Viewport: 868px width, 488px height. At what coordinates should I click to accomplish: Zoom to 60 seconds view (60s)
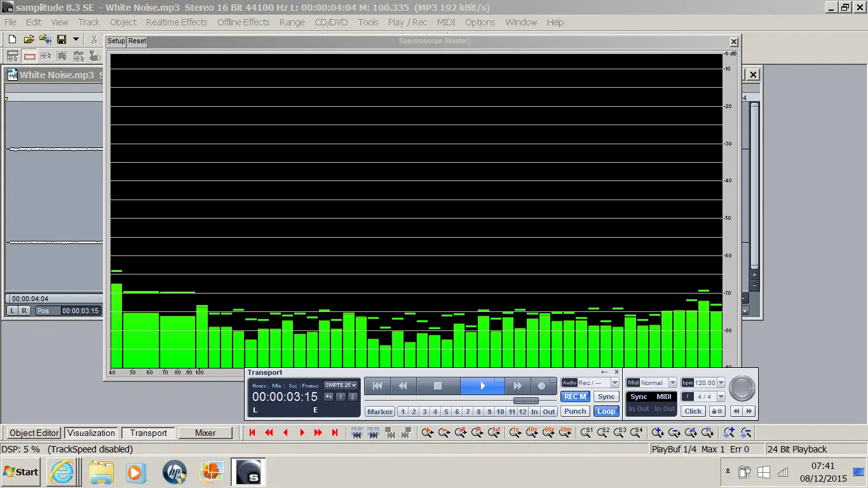click(x=548, y=433)
